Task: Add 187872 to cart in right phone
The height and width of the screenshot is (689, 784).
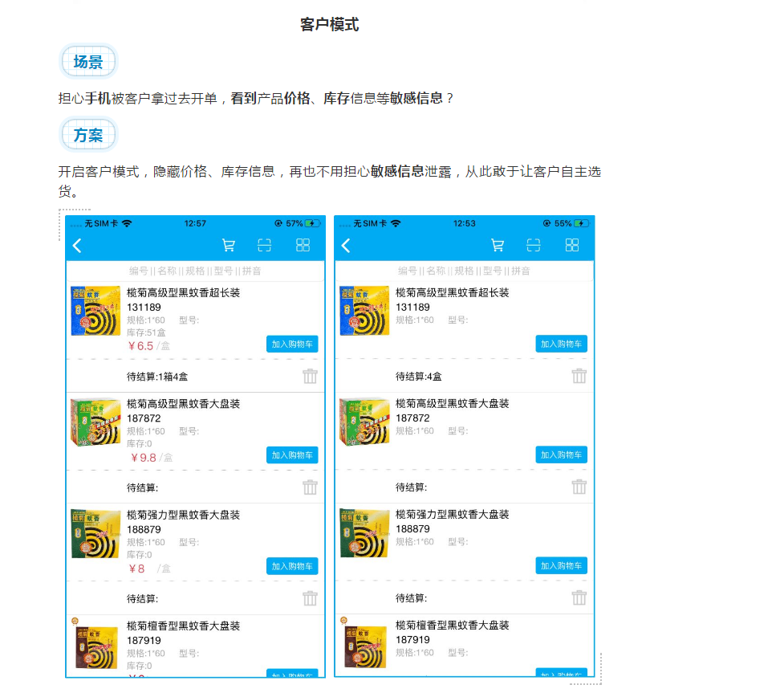Action: point(561,455)
